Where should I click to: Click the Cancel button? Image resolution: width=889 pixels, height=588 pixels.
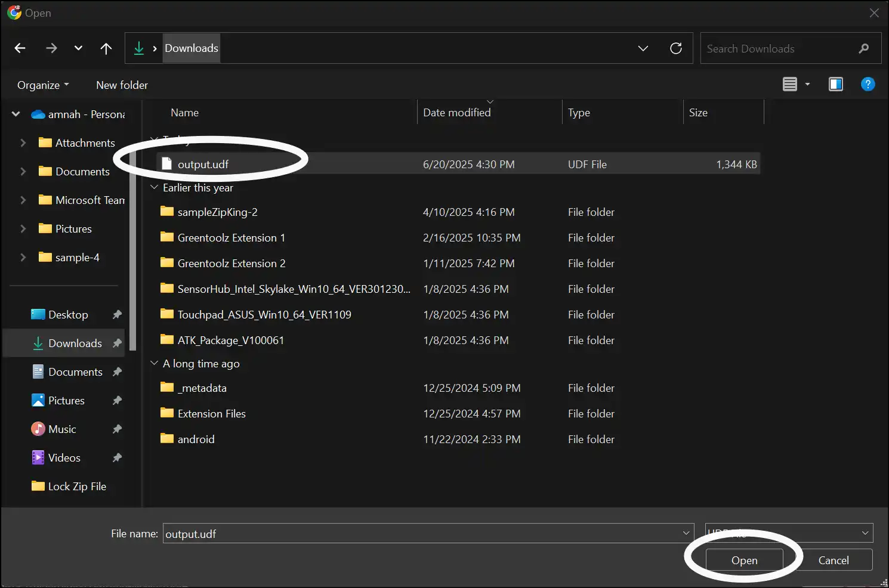834,560
